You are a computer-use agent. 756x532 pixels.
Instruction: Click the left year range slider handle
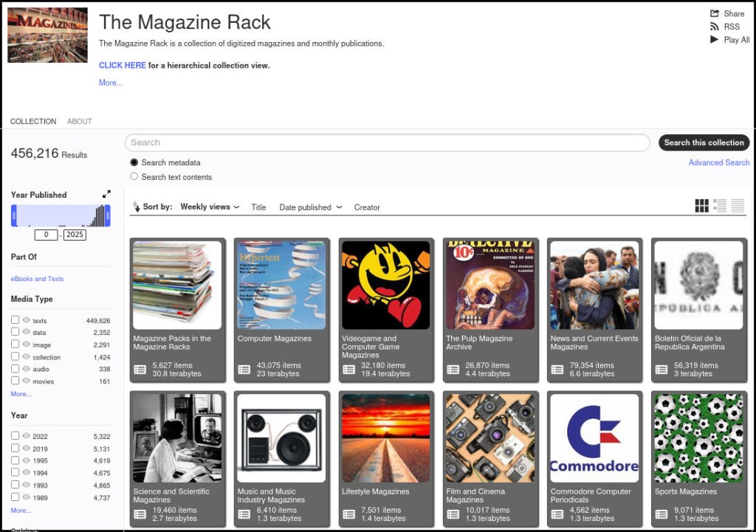tap(14, 215)
